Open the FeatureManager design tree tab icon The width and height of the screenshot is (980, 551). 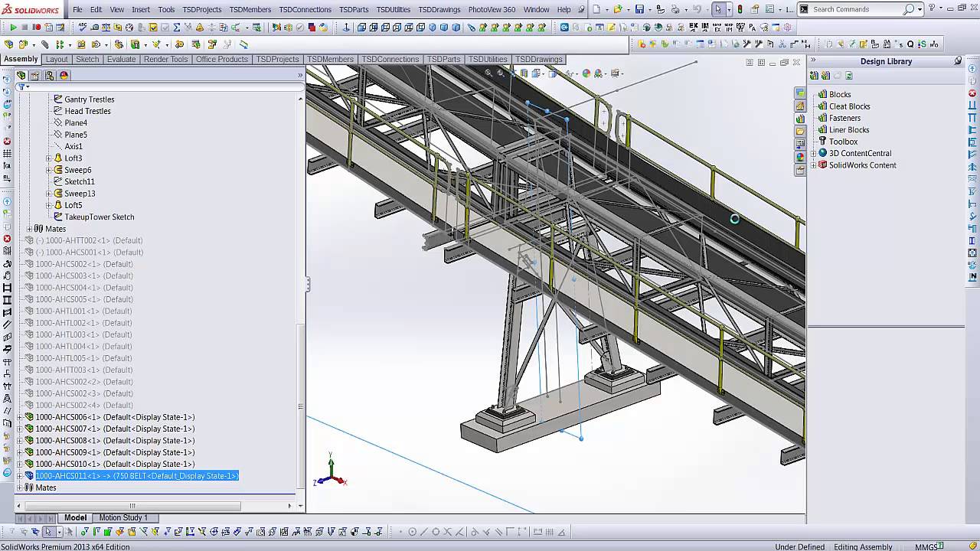pos(21,75)
